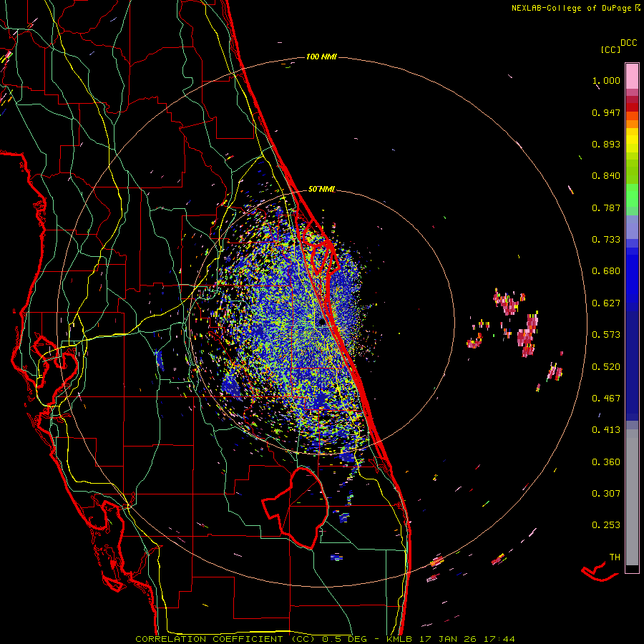Click the 0.360 color scale value
The height and width of the screenshot is (644, 644).
pyautogui.click(x=606, y=462)
